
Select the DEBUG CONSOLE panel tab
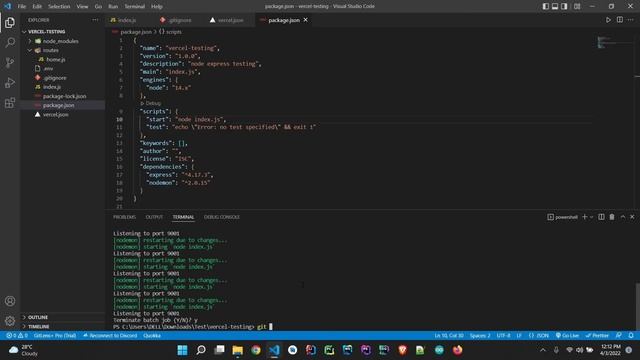point(222,217)
